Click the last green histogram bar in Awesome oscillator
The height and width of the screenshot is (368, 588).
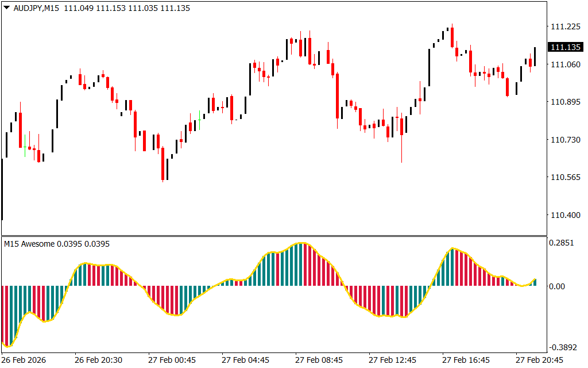(x=535, y=282)
